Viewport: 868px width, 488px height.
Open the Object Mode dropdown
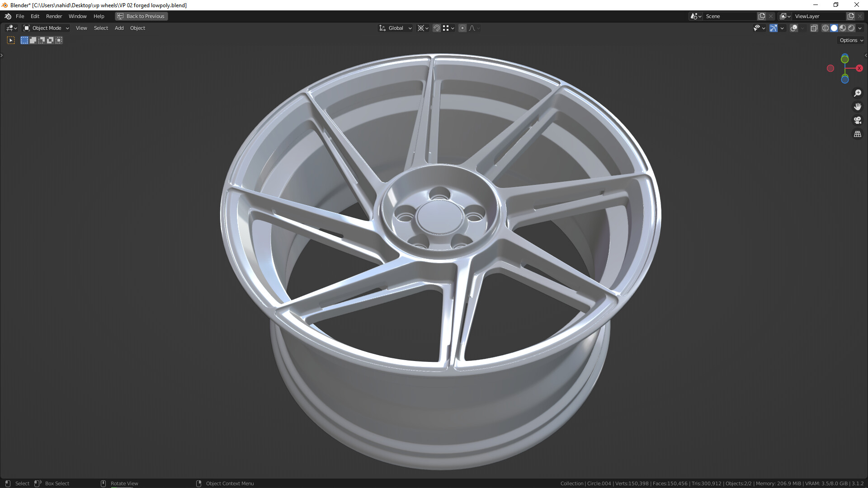click(46, 28)
